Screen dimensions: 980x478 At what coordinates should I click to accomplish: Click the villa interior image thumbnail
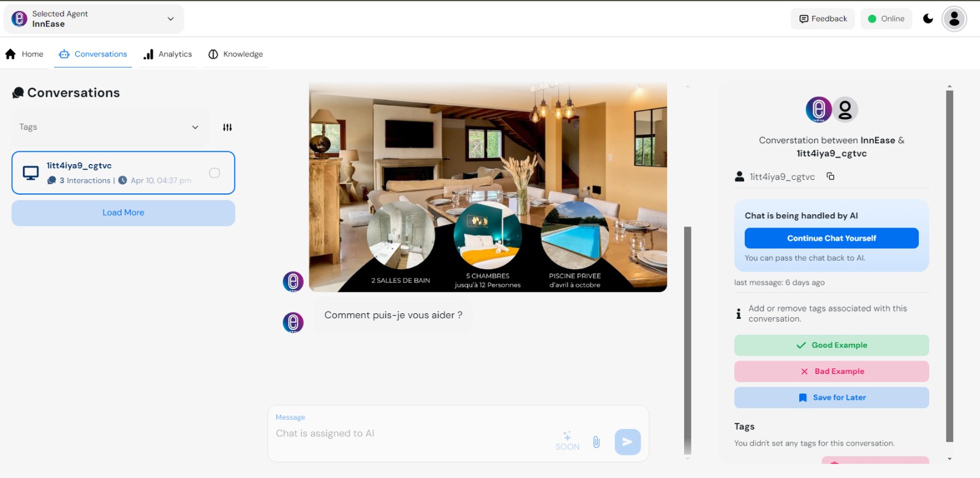[488, 187]
